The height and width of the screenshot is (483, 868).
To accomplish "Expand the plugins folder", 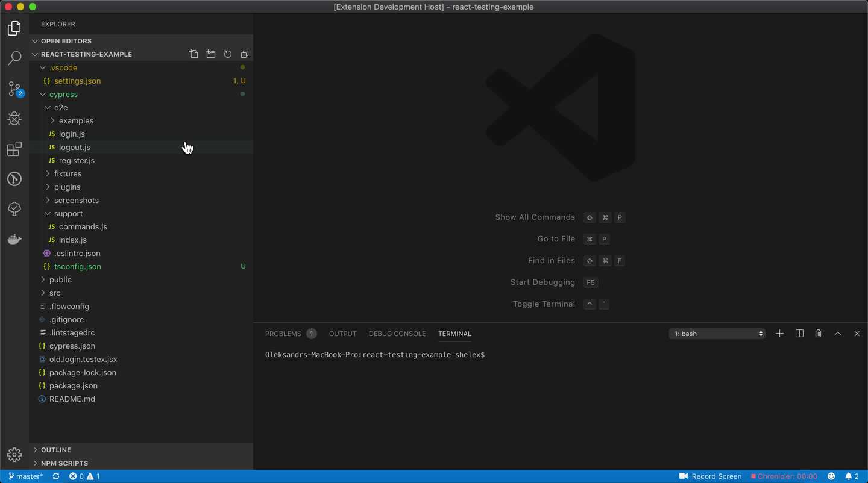I will pyautogui.click(x=141, y=187).
